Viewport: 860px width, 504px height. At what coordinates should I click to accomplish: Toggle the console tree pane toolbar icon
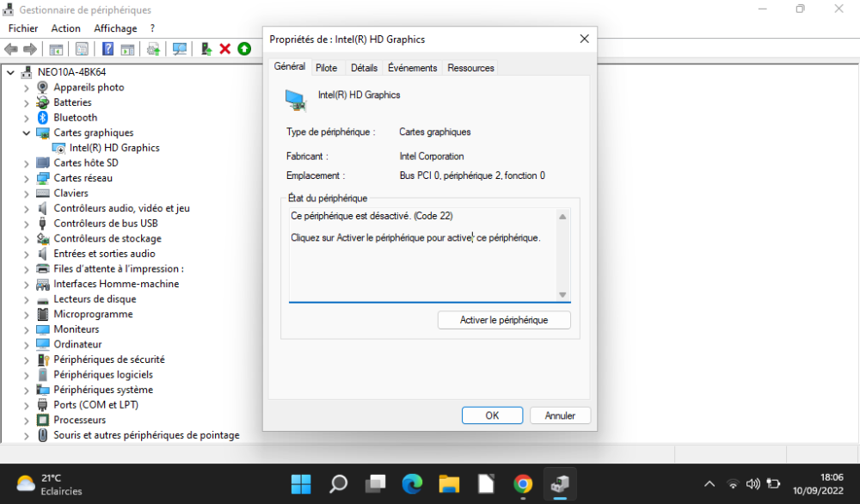(x=56, y=49)
